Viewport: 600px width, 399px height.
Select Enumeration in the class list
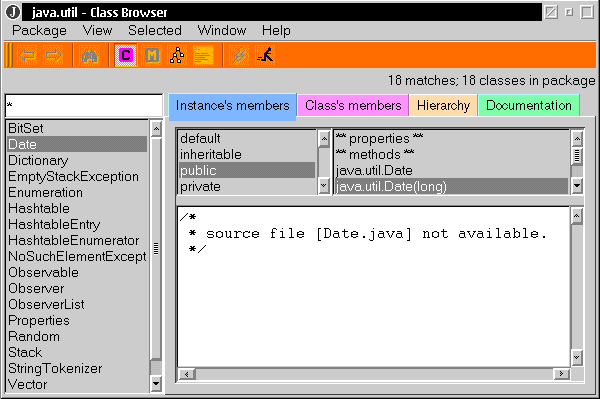point(77,192)
